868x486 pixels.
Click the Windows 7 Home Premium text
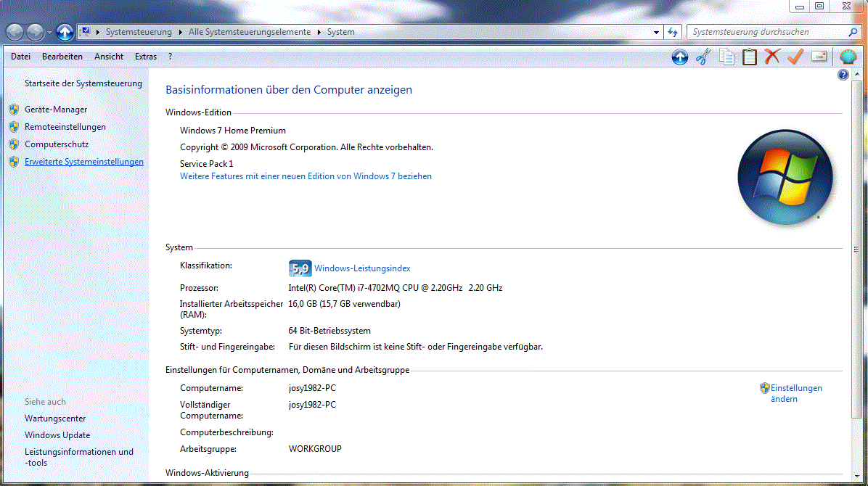click(232, 131)
